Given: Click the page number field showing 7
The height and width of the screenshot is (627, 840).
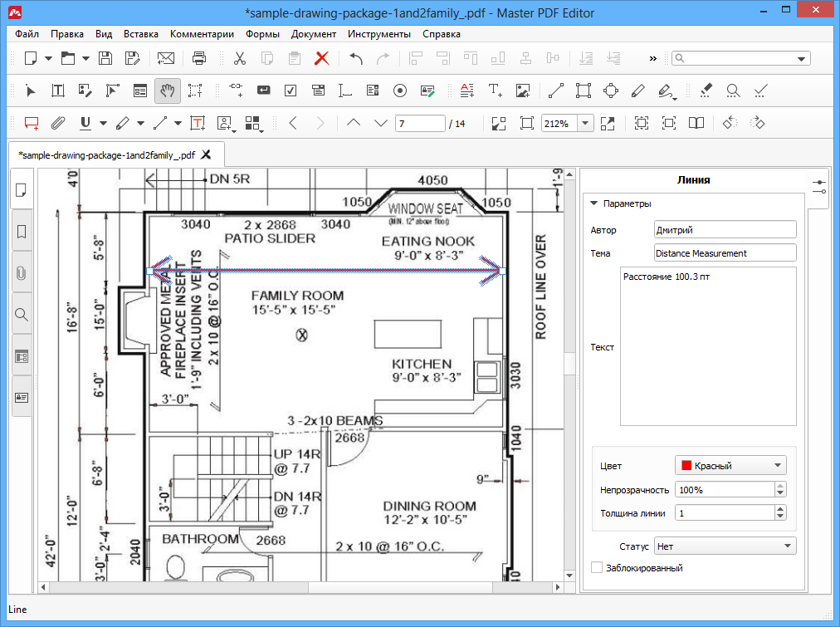Looking at the screenshot, I should [420, 123].
